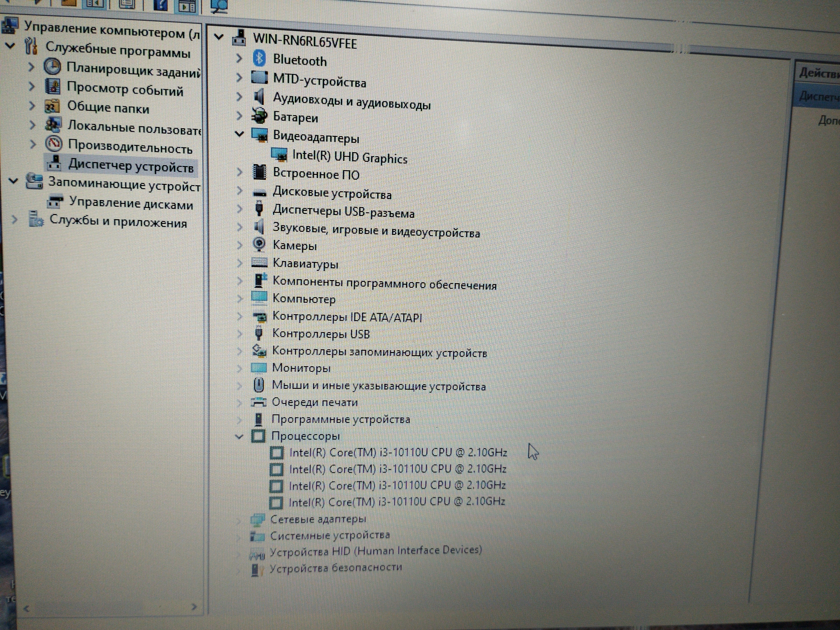Expand Службы и приложения node

click(14, 219)
